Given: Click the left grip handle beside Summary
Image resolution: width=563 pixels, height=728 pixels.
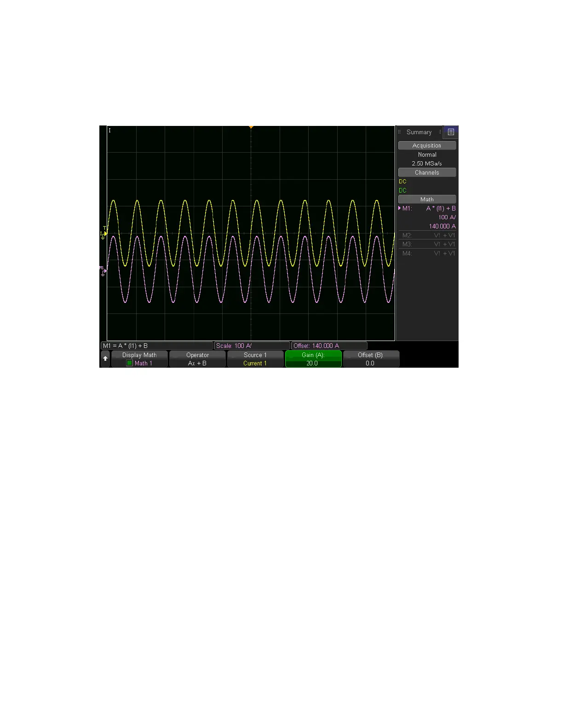Looking at the screenshot, I should pyautogui.click(x=399, y=132).
